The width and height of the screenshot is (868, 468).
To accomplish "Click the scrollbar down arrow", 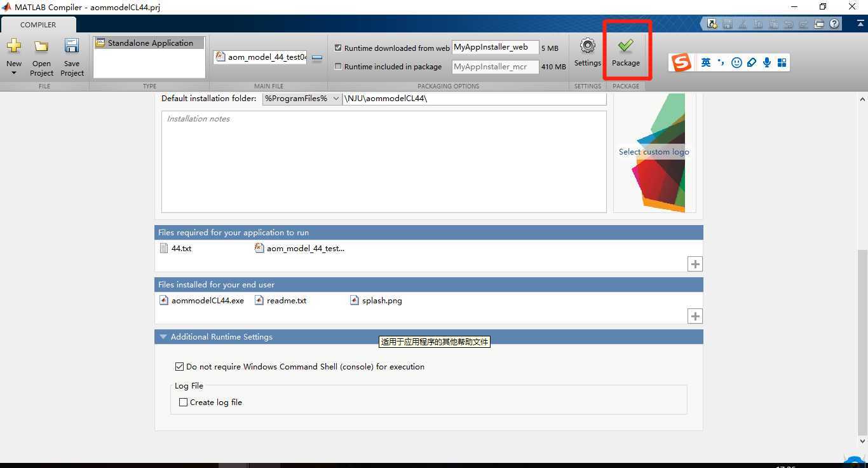I will point(862,441).
